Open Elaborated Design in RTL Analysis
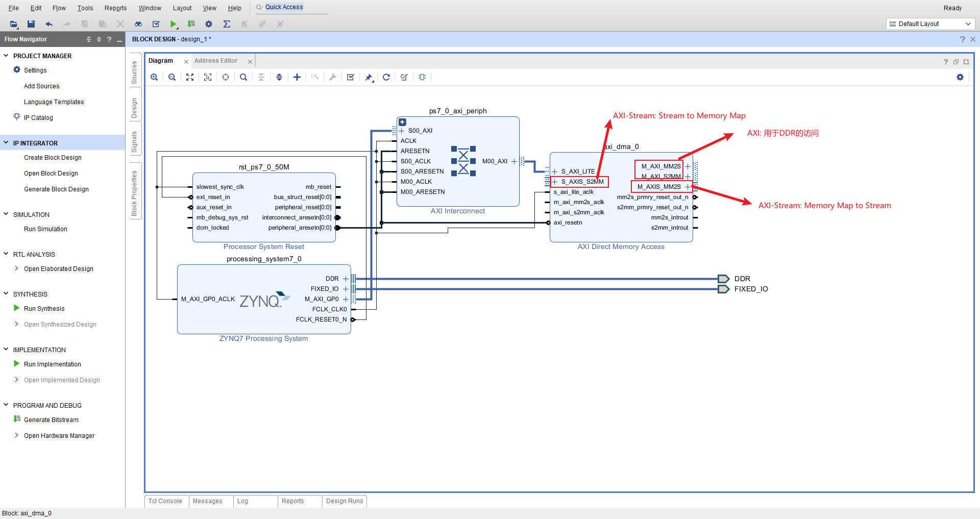Viewport: 980px width, 519px height. point(58,268)
